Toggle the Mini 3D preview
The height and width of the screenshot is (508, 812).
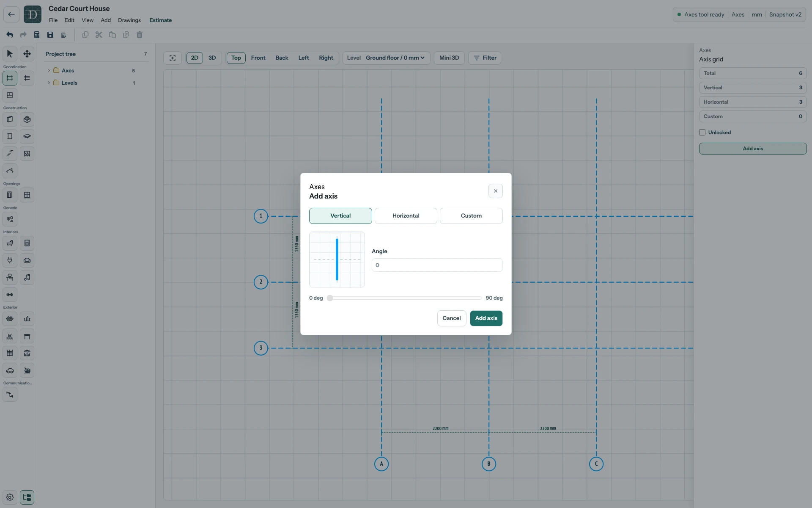[449, 58]
